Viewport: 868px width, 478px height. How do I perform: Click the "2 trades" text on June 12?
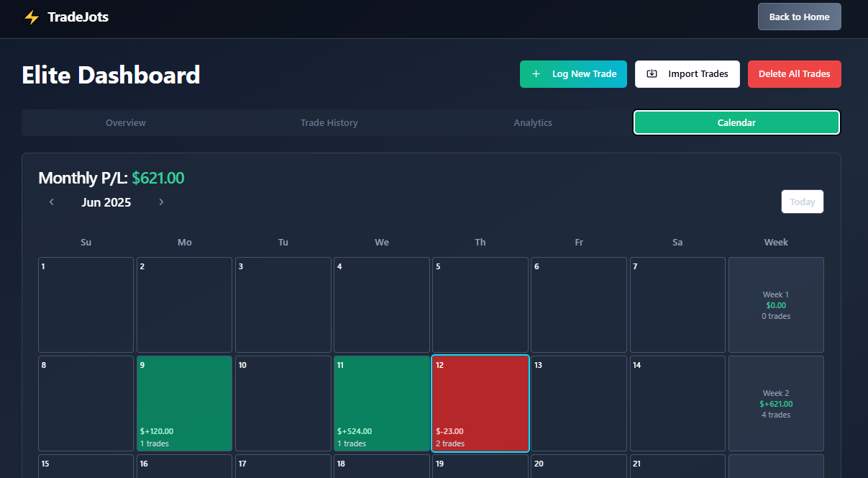pyautogui.click(x=450, y=443)
